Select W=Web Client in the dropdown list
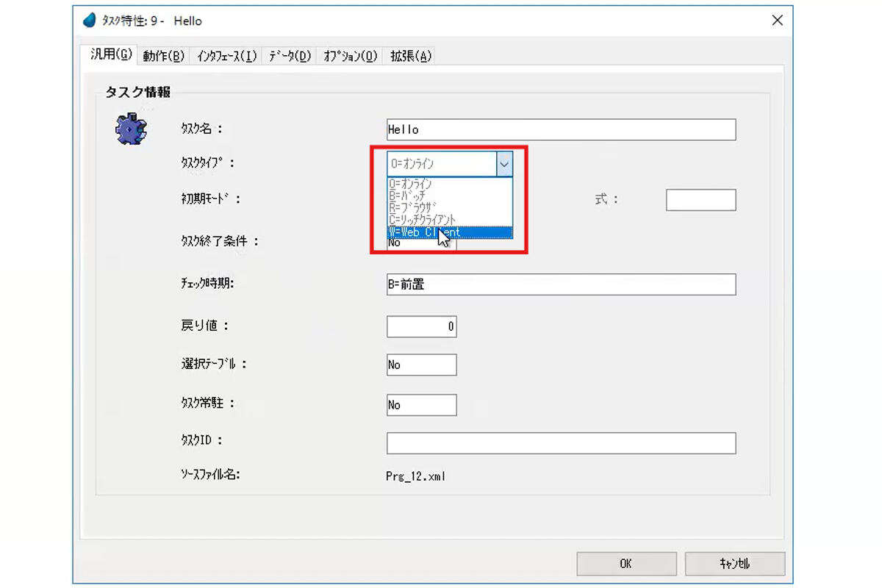 (449, 232)
